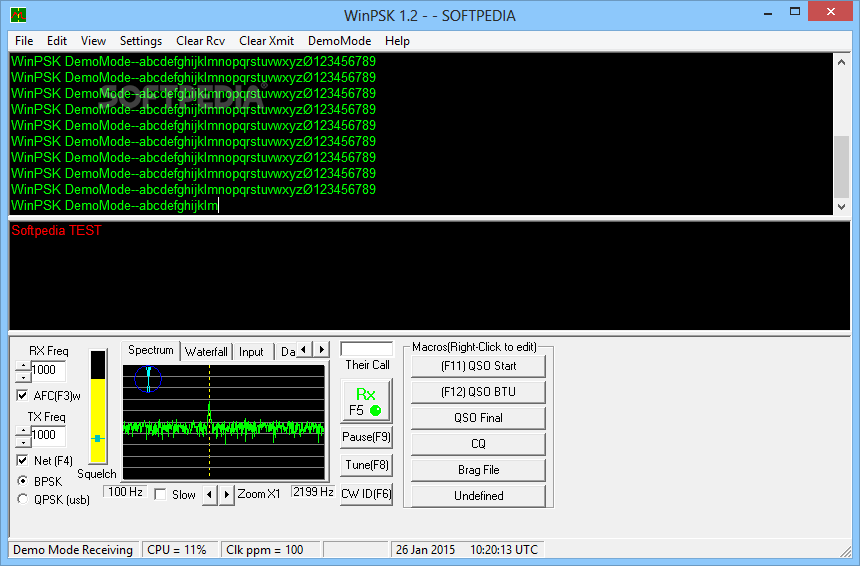Open the Help menu

[x=397, y=41]
